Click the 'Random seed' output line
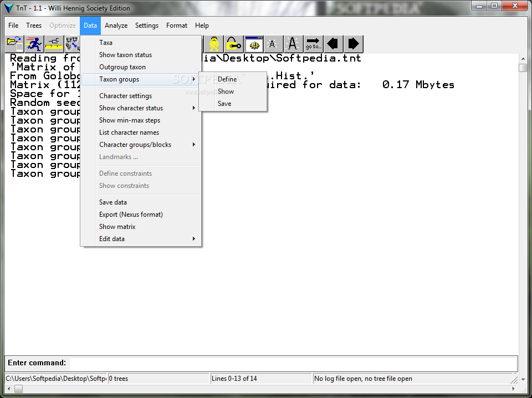The width and height of the screenshot is (532, 398). pos(45,103)
